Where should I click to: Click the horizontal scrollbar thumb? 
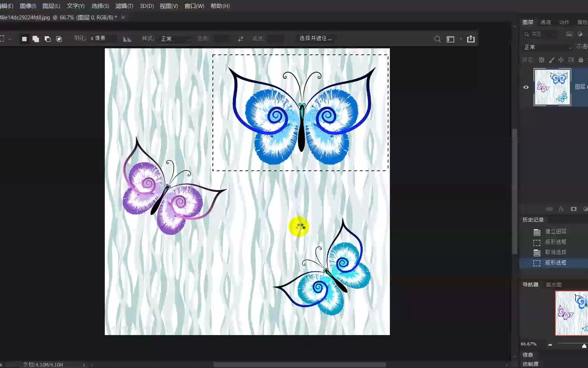pyautogui.click(x=299, y=365)
